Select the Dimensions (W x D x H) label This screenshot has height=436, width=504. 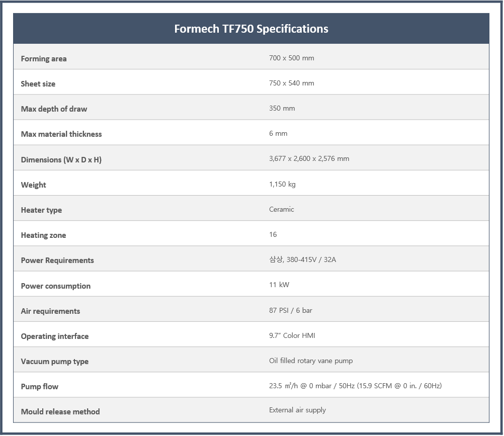point(61,160)
